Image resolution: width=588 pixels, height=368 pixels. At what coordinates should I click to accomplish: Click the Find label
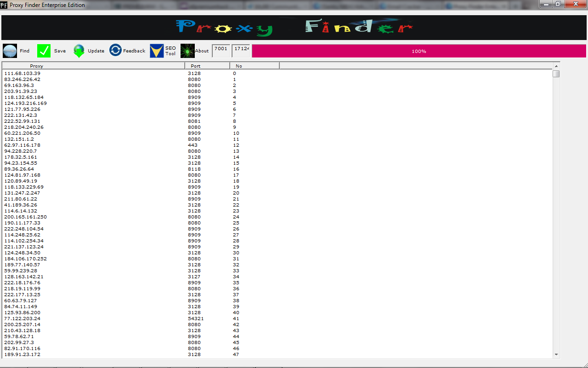pos(24,51)
